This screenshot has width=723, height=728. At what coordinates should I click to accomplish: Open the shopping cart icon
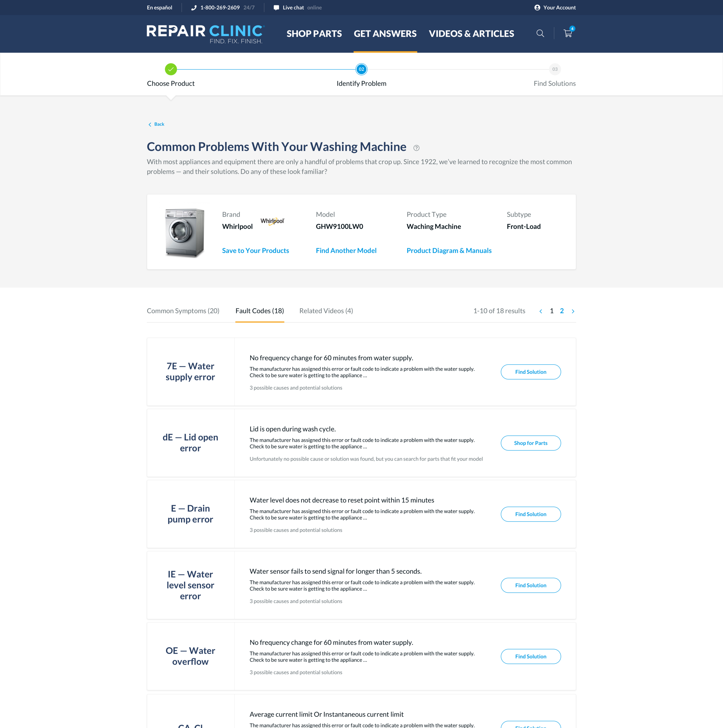tap(568, 33)
